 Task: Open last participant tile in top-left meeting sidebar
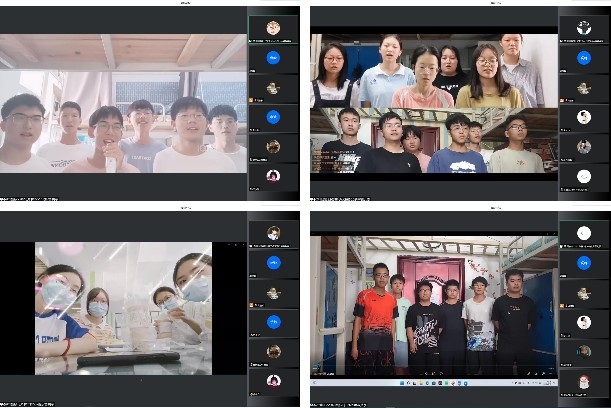point(273,176)
